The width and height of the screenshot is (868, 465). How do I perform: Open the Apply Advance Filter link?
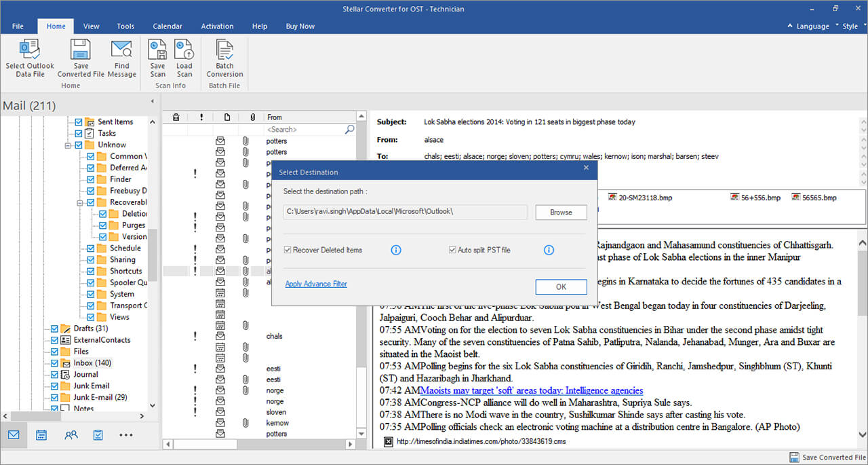(316, 284)
